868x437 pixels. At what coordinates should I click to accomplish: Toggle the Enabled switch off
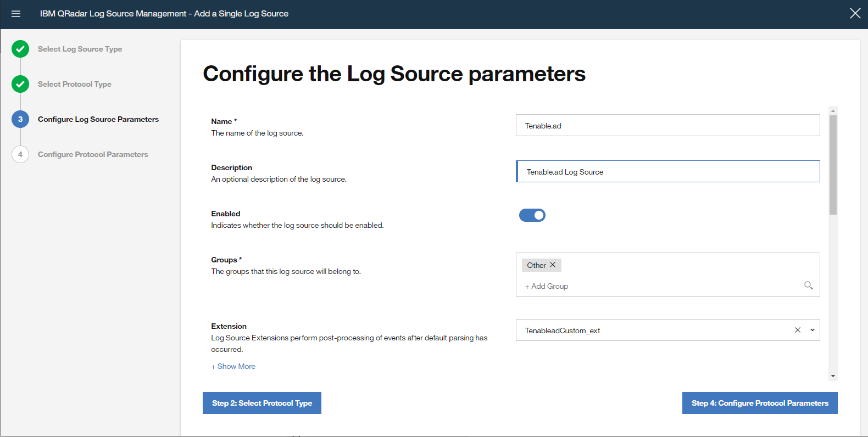(532, 215)
